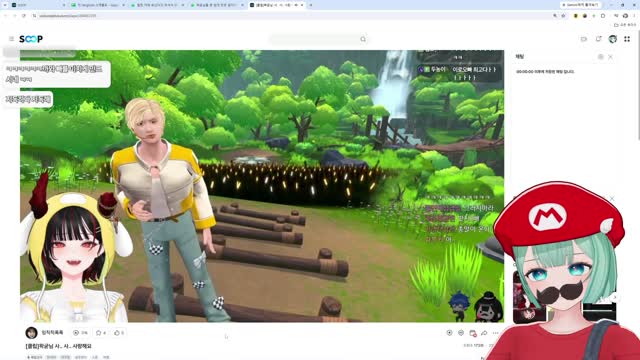Open the SOOP hamburger side menu

pos(11,39)
